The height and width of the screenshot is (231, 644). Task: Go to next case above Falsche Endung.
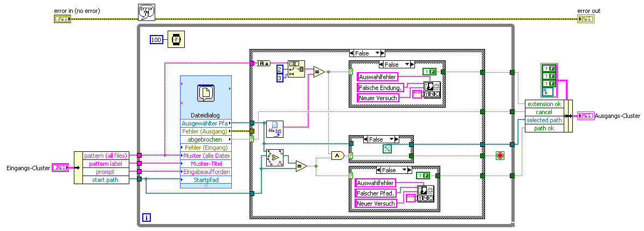[413, 65]
